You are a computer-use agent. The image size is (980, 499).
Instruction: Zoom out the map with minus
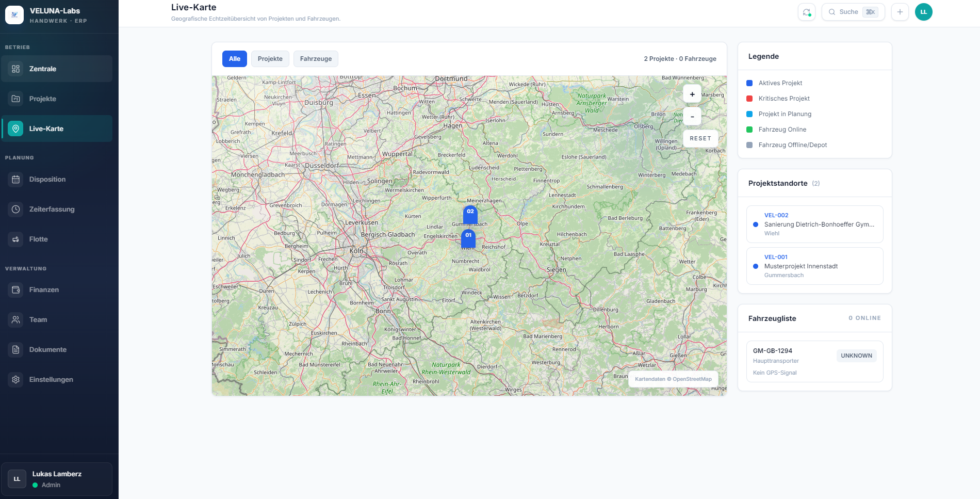click(x=692, y=117)
